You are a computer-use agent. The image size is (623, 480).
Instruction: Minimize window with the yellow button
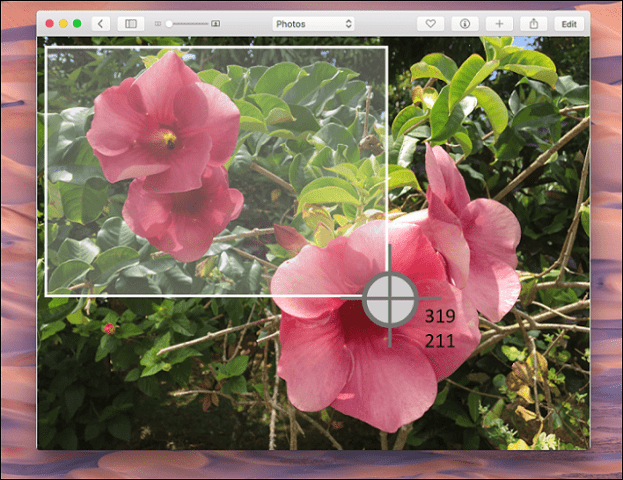tap(63, 23)
